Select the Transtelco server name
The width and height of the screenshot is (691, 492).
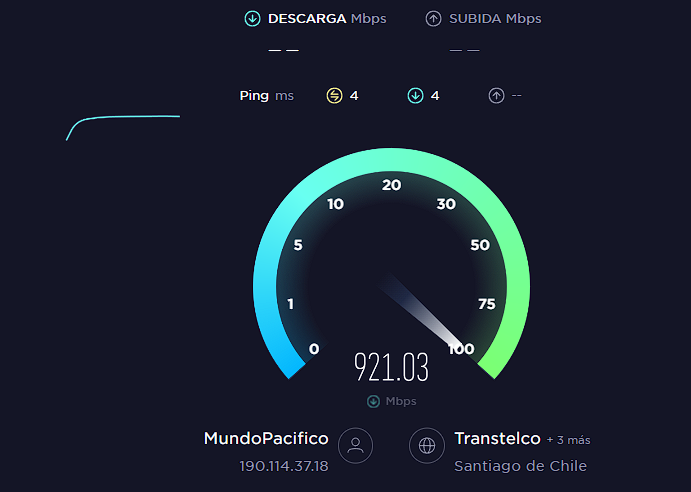click(x=498, y=439)
